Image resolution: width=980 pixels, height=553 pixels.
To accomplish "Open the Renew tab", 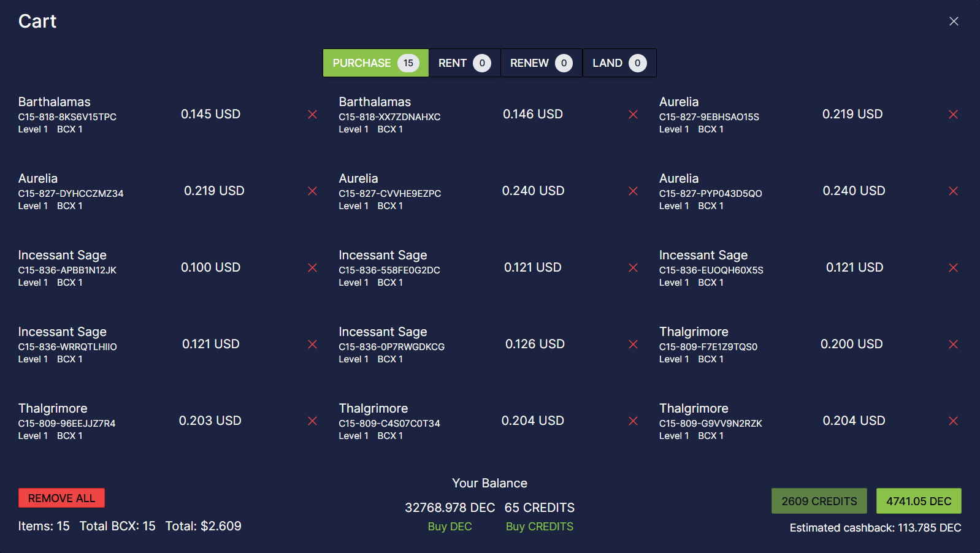I will coord(541,63).
